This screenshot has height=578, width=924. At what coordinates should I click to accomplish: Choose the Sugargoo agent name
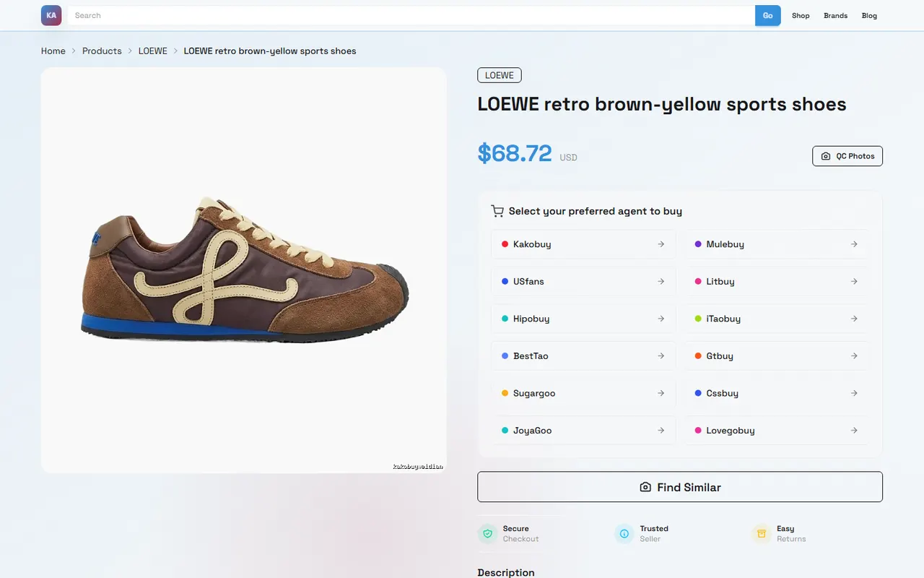pos(534,393)
